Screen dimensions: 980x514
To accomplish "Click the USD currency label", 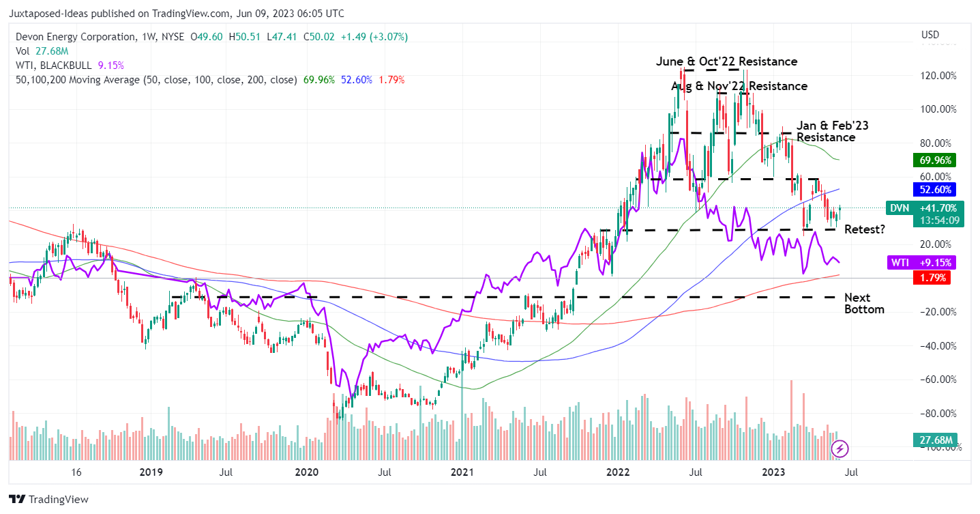I will coord(930,35).
